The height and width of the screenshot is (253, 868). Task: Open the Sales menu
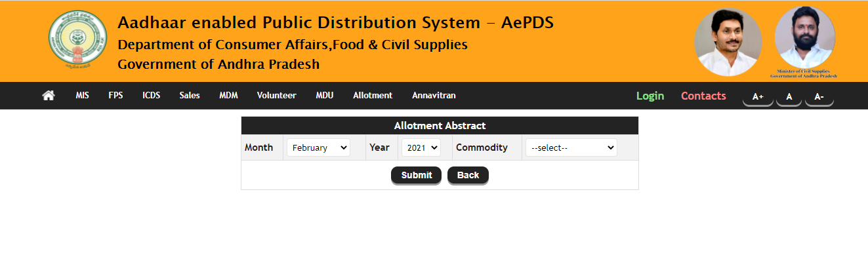click(x=190, y=96)
